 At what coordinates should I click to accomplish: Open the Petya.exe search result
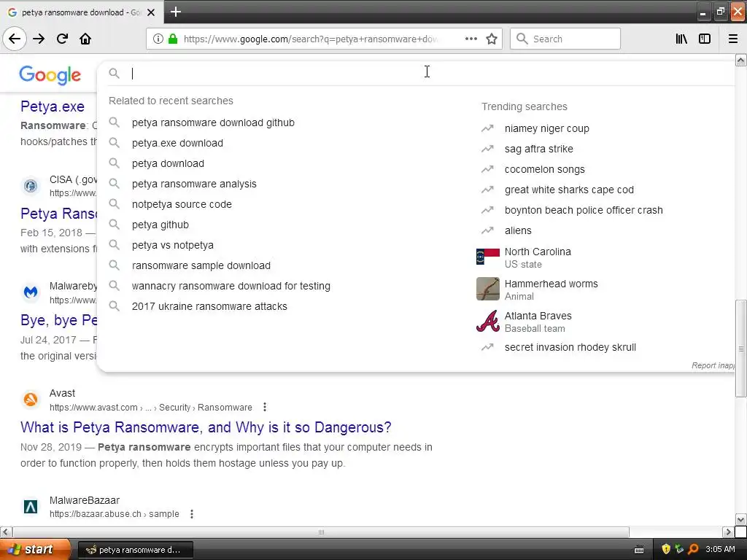53,106
